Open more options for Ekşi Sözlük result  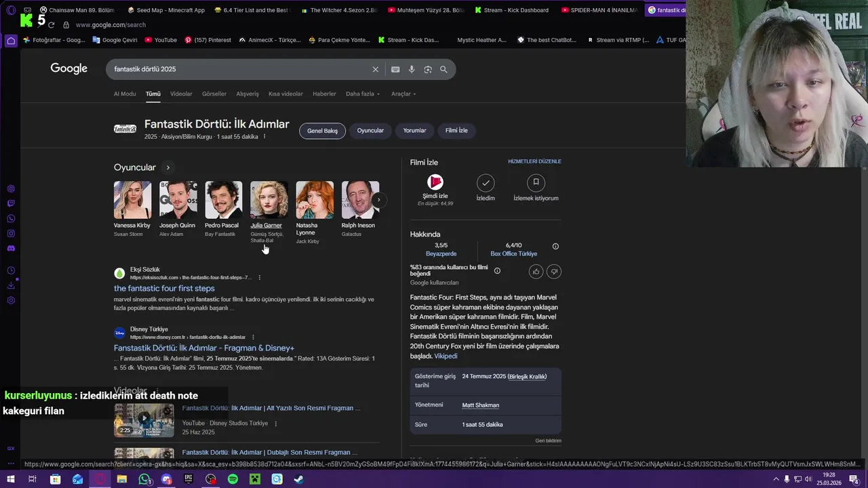tap(259, 277)
